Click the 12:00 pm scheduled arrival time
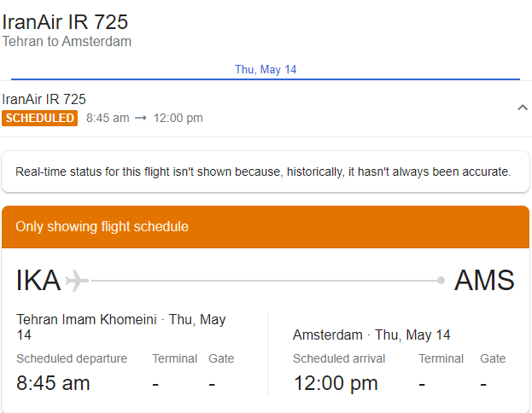Image resolution: width=532 pixels, height=413 pixels. pos(335,383)
